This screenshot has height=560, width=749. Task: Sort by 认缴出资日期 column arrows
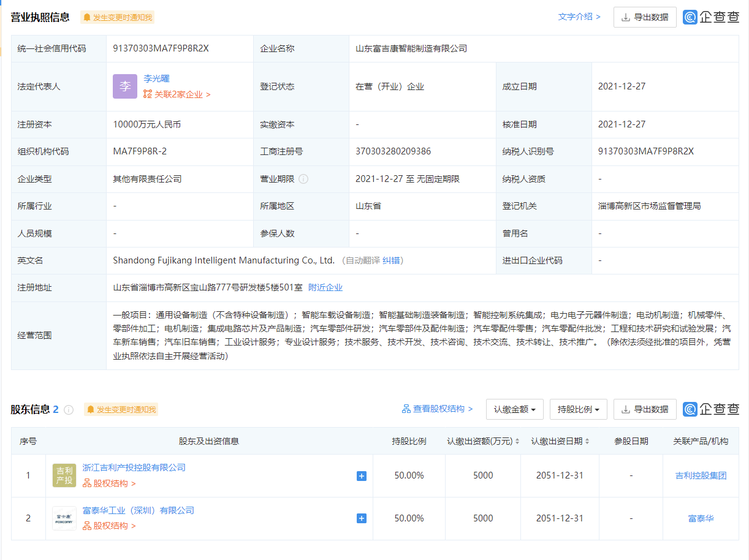588,441
